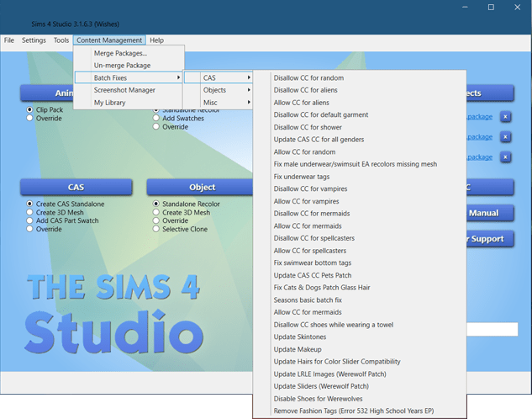Run Remove Fashion Tags (Error 532) fix
Viewport: 532px width, 419px height.
coord(360,411)
